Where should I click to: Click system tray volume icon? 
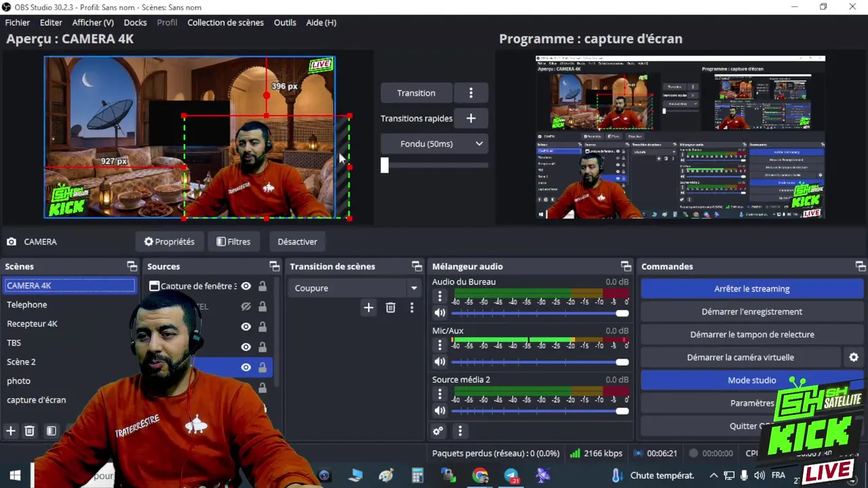[x=759, y=476]
